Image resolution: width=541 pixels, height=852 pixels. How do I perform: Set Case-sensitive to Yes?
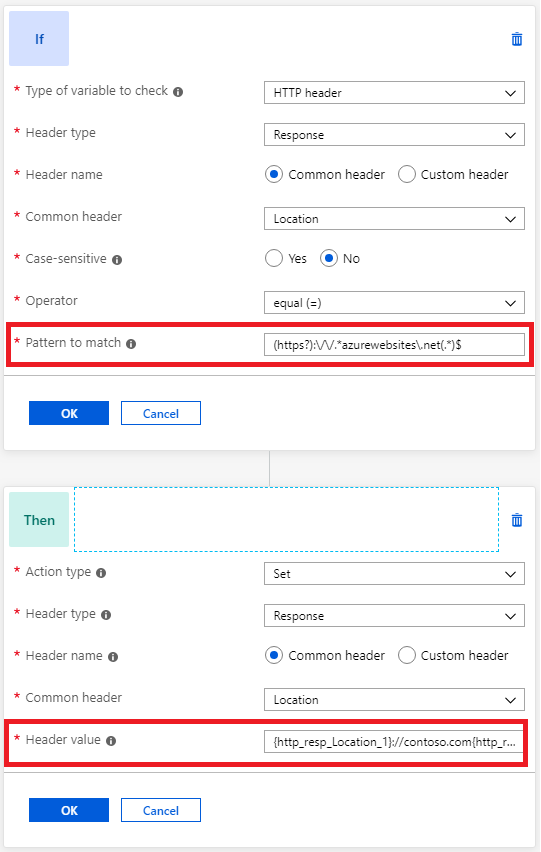[274, 258]
